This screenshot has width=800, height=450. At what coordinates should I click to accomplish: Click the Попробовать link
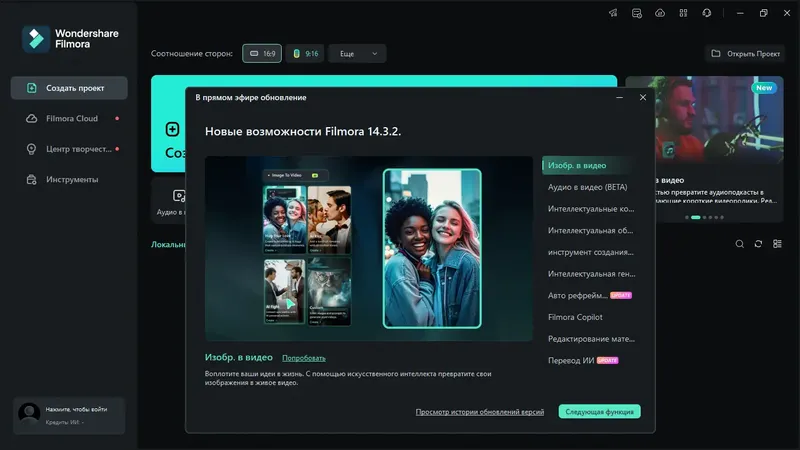(x=304, y=358)
